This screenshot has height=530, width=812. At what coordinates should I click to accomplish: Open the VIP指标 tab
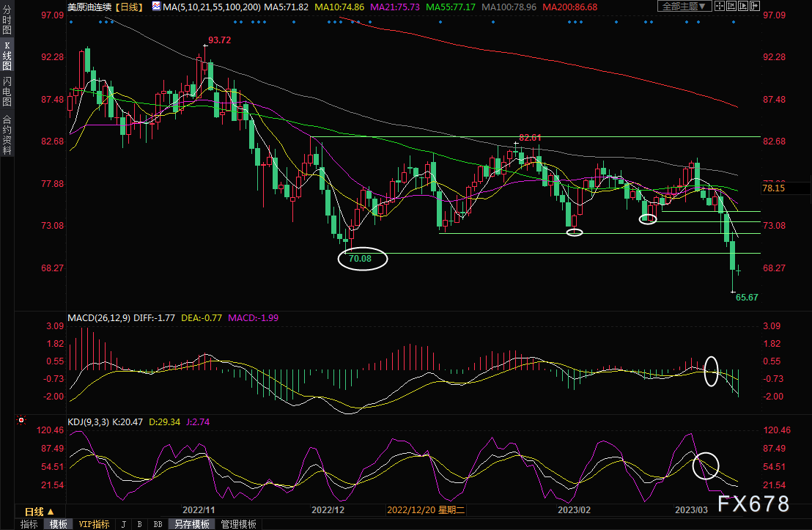click(x=94, y=524)
